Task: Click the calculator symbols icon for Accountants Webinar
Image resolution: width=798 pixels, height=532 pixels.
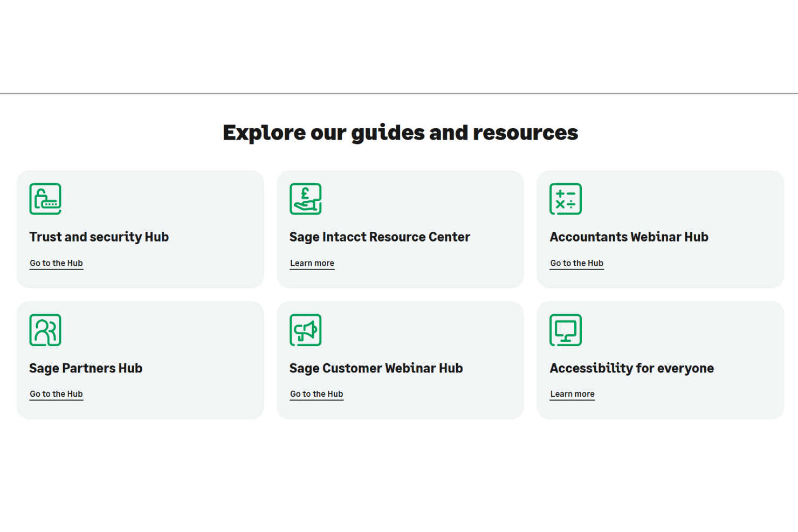Action: [x=566, y=199]
